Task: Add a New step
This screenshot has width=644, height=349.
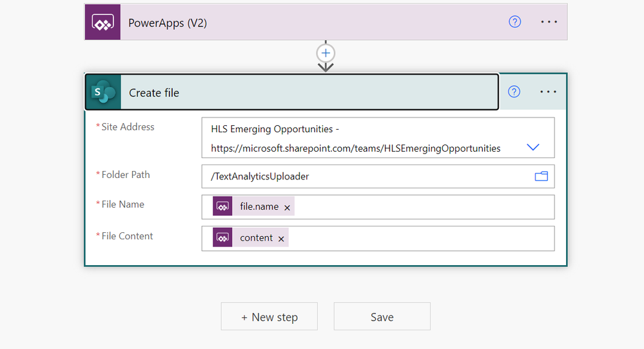Action: (x=269, y=317)
